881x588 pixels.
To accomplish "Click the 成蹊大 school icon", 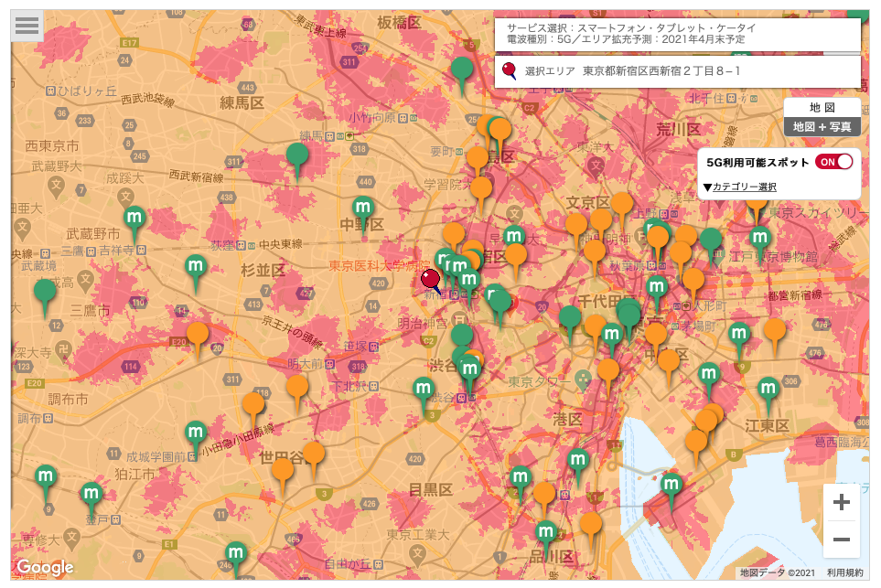I will 125,197.
